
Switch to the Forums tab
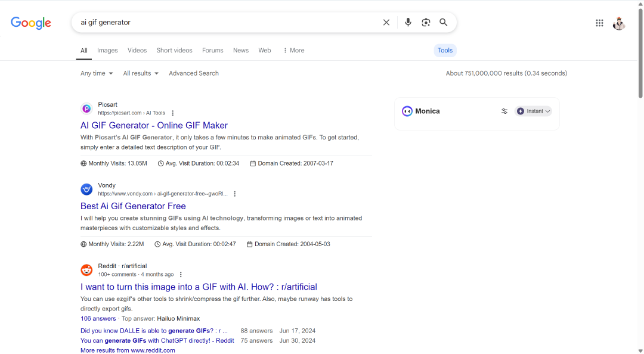(213, 50)
